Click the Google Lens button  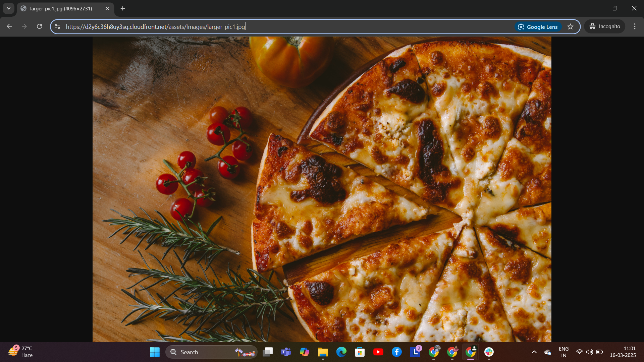538,27
